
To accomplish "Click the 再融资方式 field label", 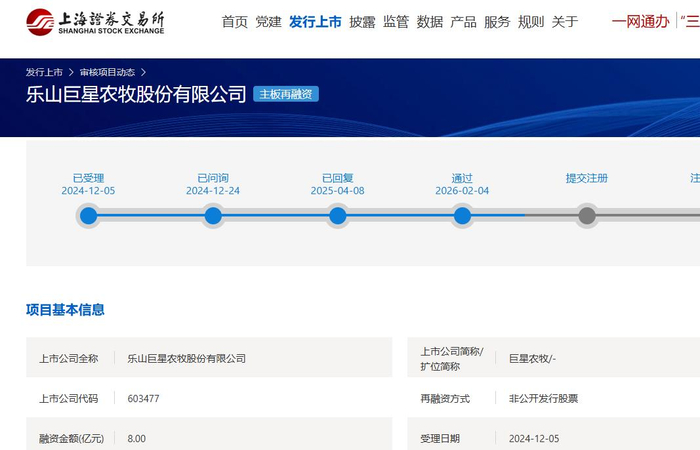I will 445,399.
